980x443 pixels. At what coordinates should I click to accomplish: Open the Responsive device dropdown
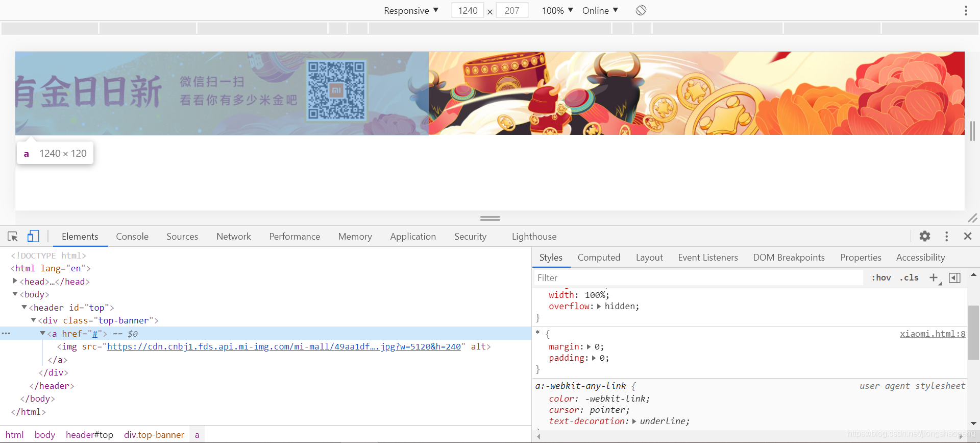pyautogui.click(x=411, y=10)
